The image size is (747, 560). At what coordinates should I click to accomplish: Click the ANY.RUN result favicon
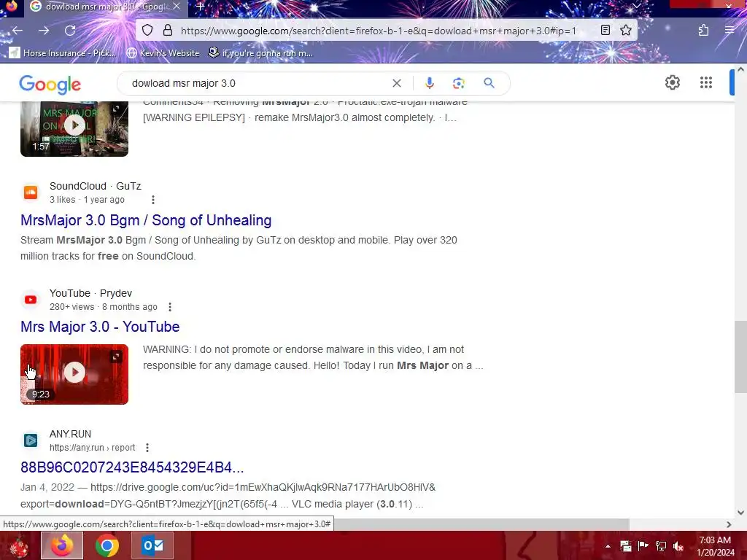coord(31,440)
